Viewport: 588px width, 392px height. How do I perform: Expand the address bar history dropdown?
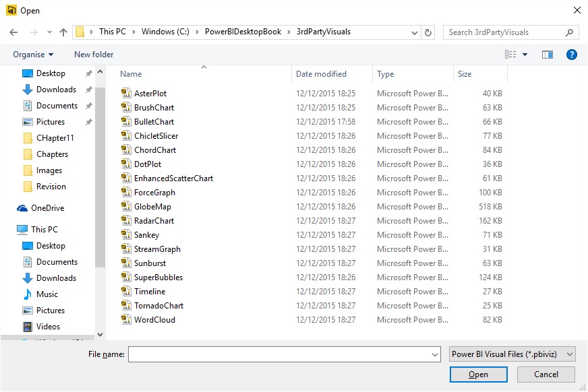click(415, 32)
